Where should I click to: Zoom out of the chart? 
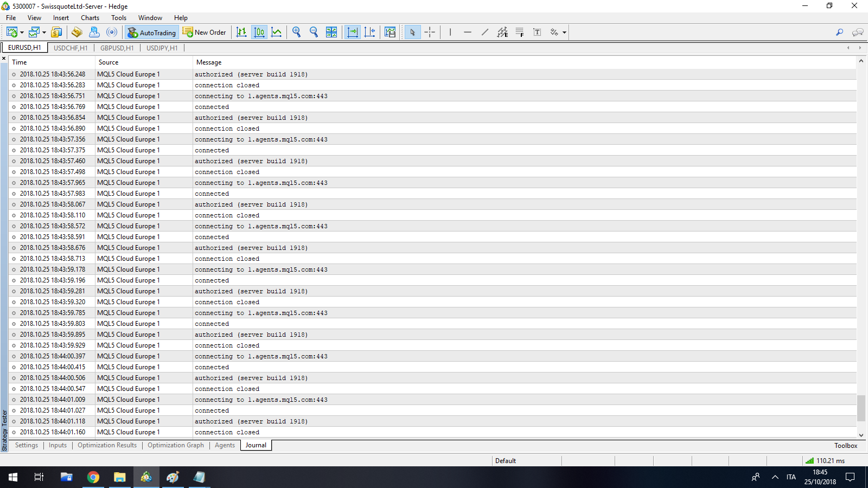click(x=314, y=33)
